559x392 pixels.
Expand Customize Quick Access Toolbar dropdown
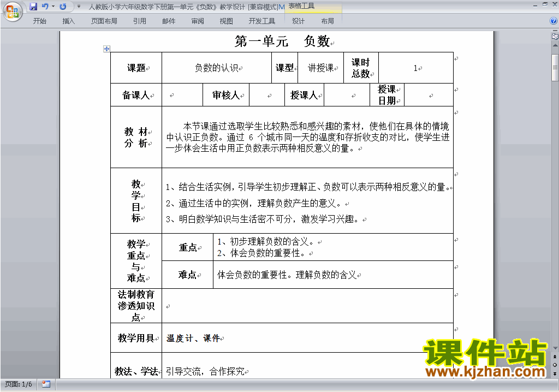(x=79, y=7)
